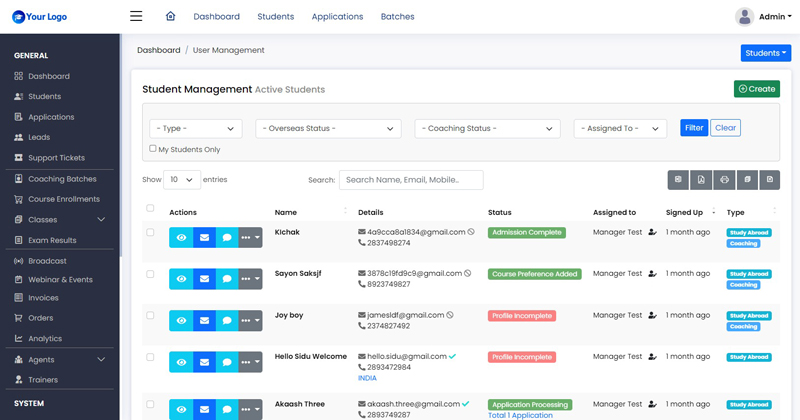View Kichak's profile with eye button

coord(181,238)
